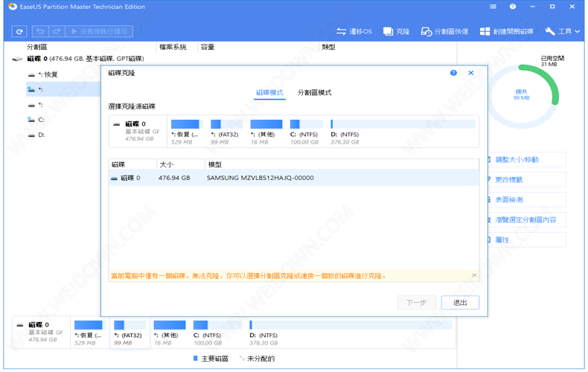Image resolution: width=588 pixels, height=372 pixels.
Task: Click the 檔案系統 column header
Action: (173, 47)
